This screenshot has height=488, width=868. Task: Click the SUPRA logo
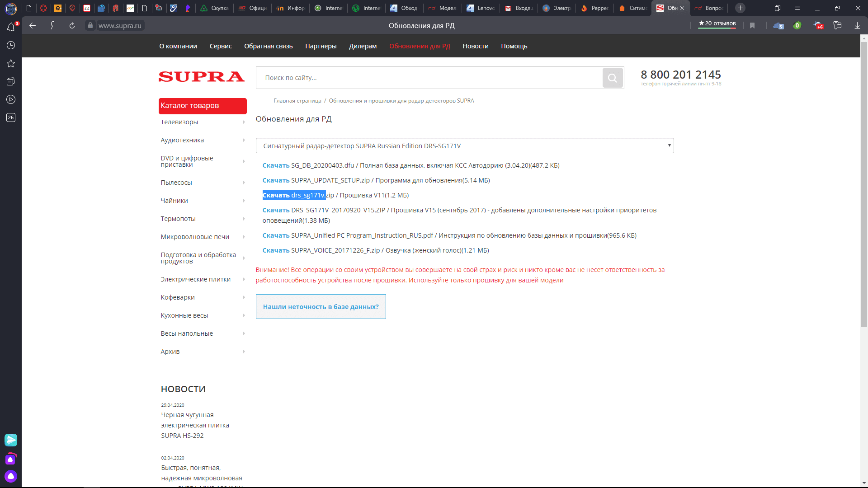point(201,77)
